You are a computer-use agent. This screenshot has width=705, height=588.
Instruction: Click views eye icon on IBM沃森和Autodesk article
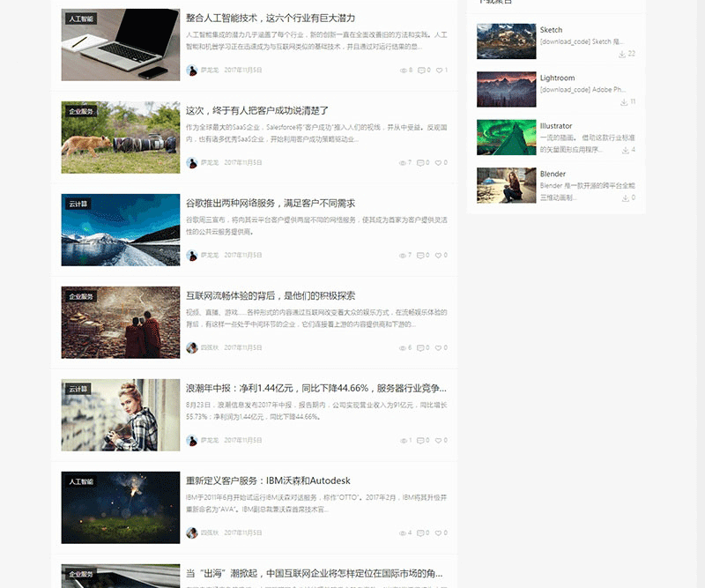(403, 533)
